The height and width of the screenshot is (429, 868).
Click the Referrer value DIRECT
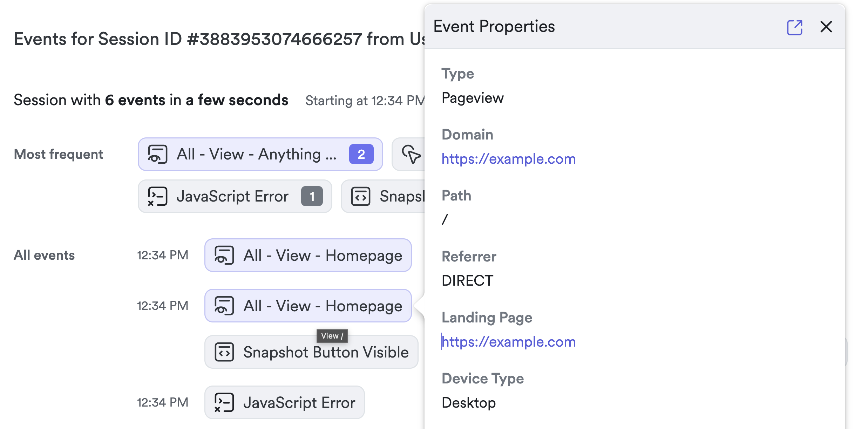click(467, 281)
